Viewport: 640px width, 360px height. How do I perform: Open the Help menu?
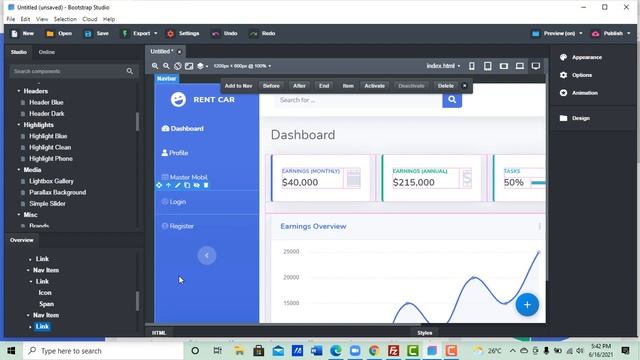(109, 19)
